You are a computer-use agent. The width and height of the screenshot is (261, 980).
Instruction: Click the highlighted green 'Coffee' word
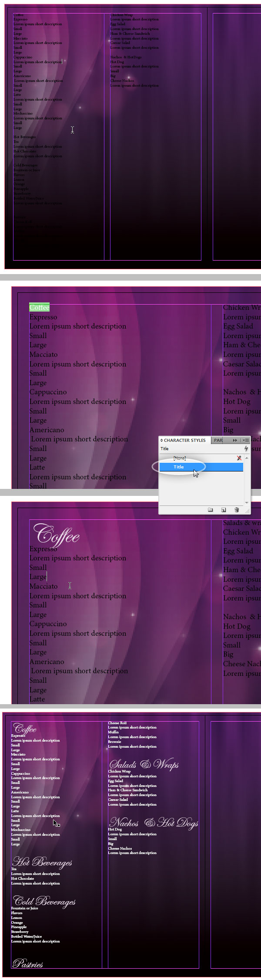pyautogui.click(x=39, y=307)
